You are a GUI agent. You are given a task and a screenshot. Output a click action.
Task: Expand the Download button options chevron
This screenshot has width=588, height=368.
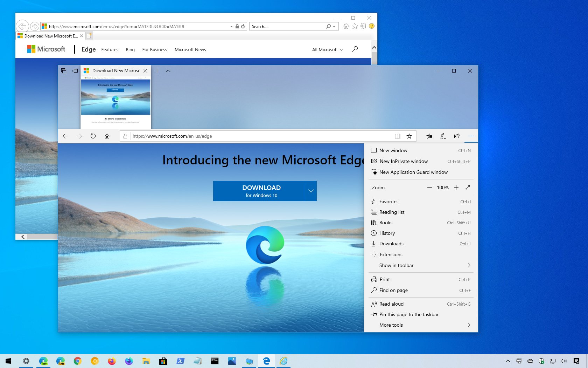coord(311,191)
